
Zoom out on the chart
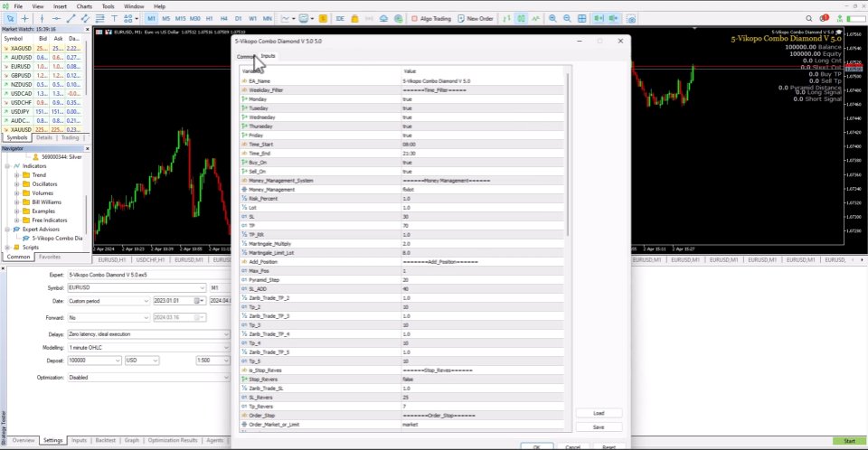[x=567, y=18]
